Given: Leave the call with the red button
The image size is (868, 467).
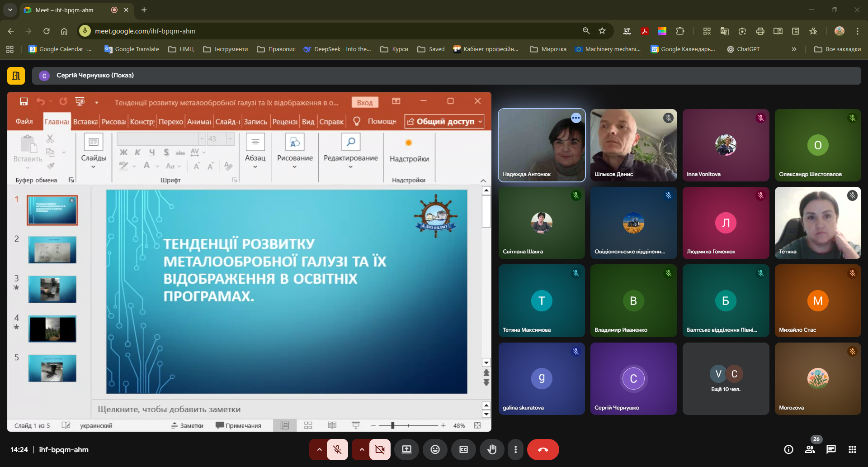Looking at the screenshot, I should (x=543, y=449).
